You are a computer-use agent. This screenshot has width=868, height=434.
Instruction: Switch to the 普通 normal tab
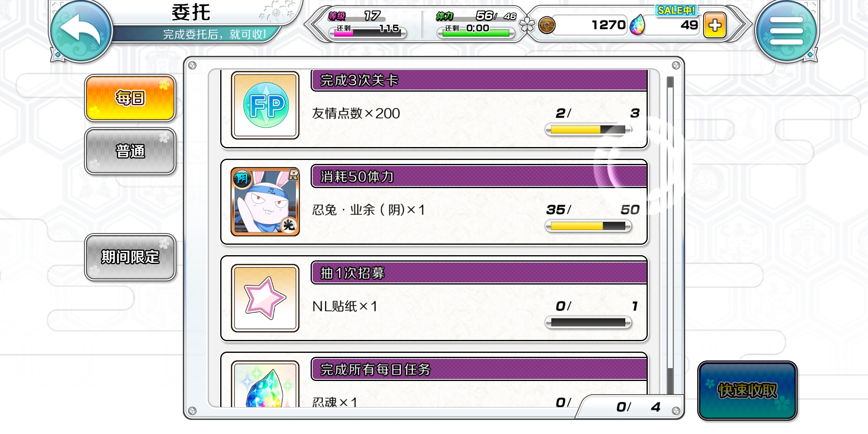[x=130, y=151]
